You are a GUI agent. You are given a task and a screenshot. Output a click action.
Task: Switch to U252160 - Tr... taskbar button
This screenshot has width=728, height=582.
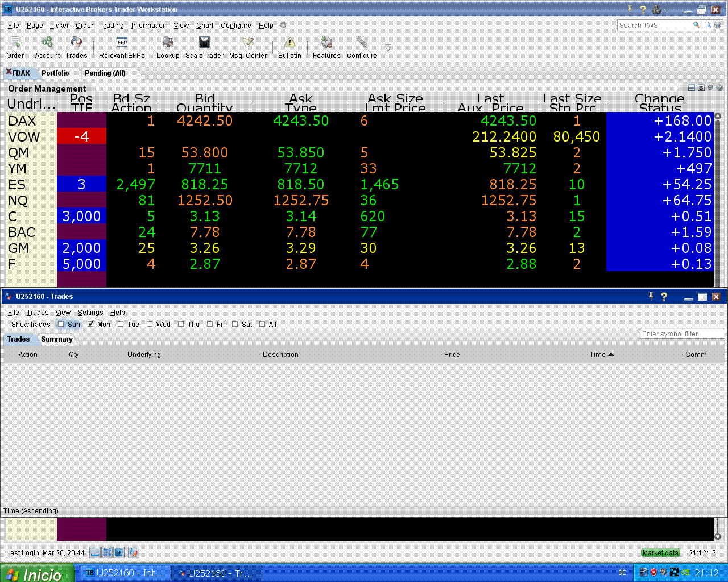pos(216,573)
